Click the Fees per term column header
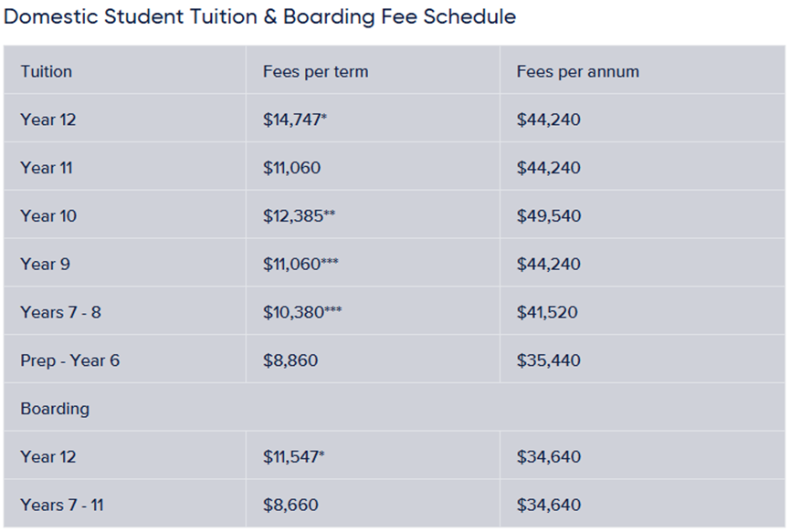790x532 pixels. pos(315,71)
